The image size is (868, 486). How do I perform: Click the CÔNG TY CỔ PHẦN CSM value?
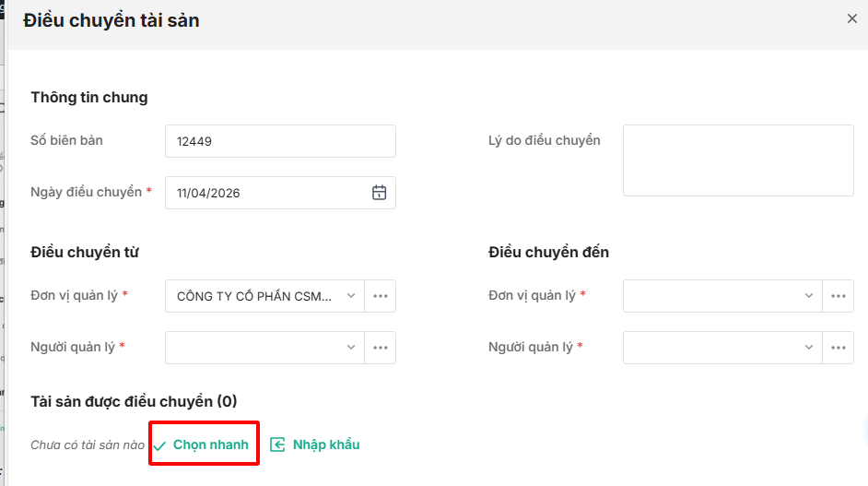(x=253, y=296)
